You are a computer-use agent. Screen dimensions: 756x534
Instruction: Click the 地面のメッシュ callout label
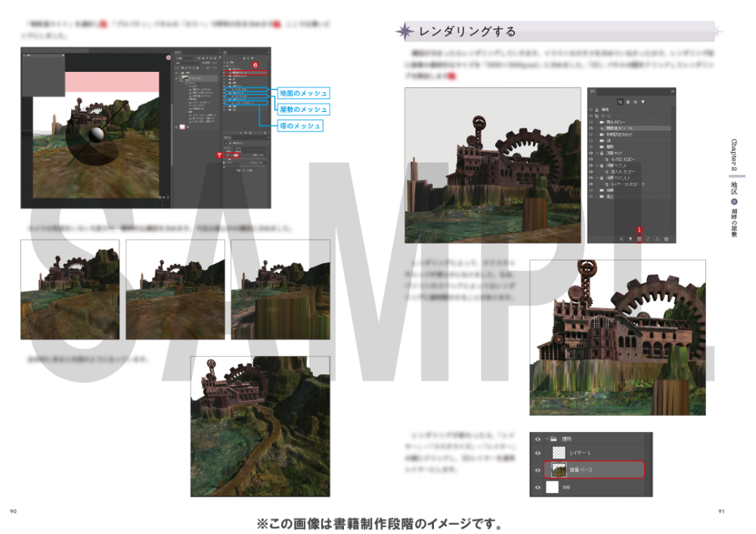[x=302, y=93]
